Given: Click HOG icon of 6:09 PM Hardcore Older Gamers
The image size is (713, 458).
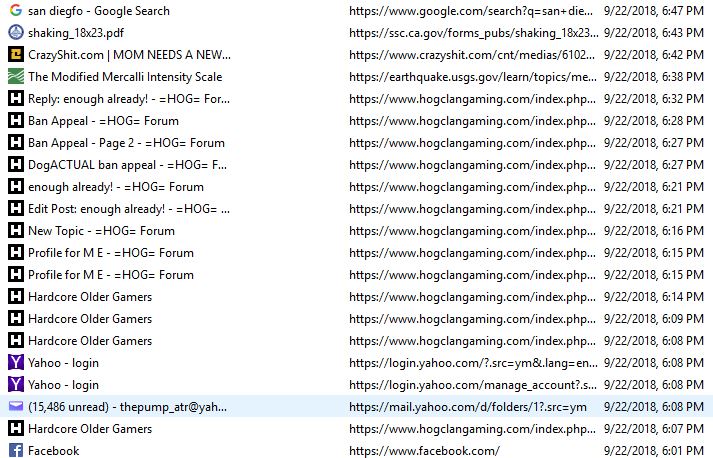Looking at the screenshot, I should click(16, 318).
